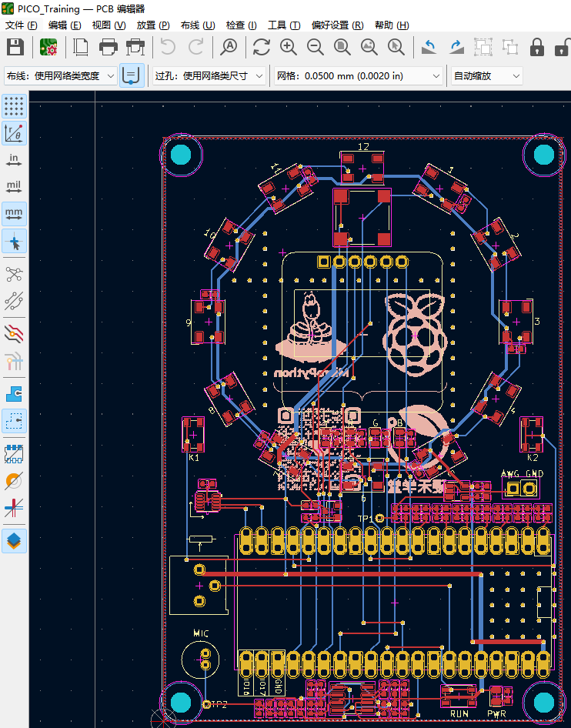Screen dimensions: 571x728
Task: Rotate selection clockwise
Action: tap(456, 47)
